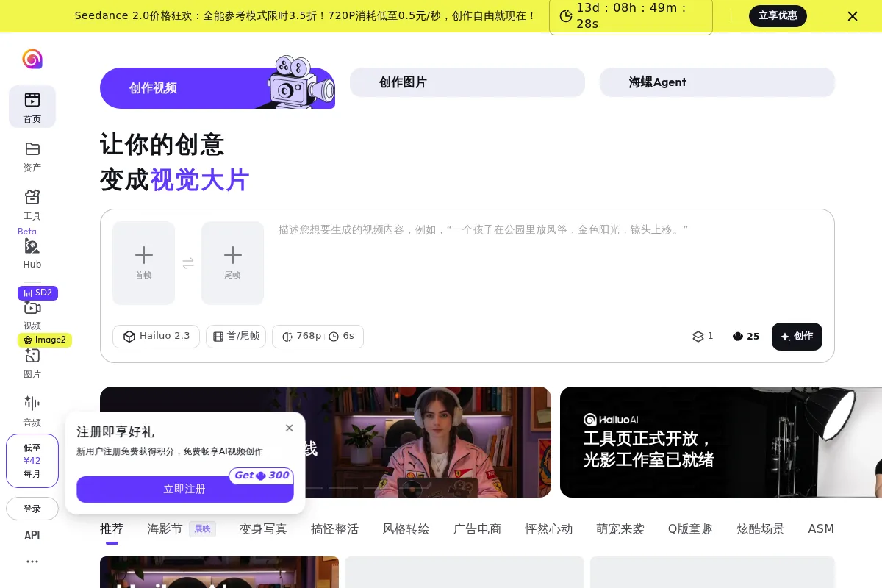Viewport: 882px width, 588px height.
Task: Click the 登录 login button
Action: point(32,509)
